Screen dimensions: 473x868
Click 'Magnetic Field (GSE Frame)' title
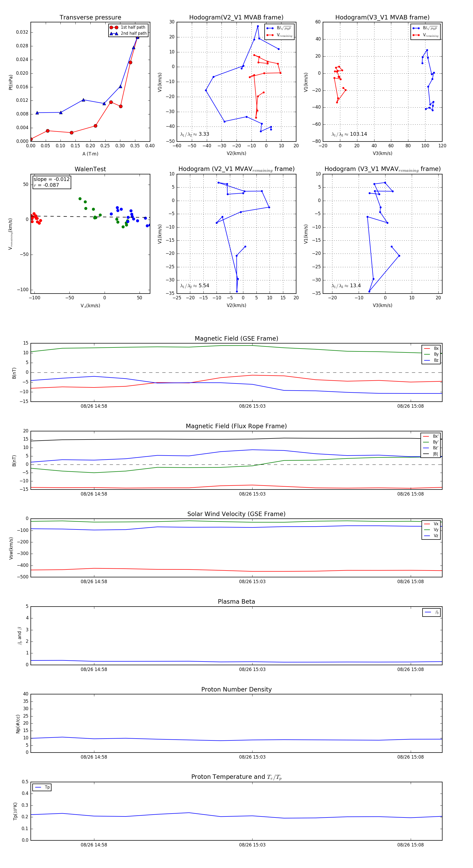(236, 339)
